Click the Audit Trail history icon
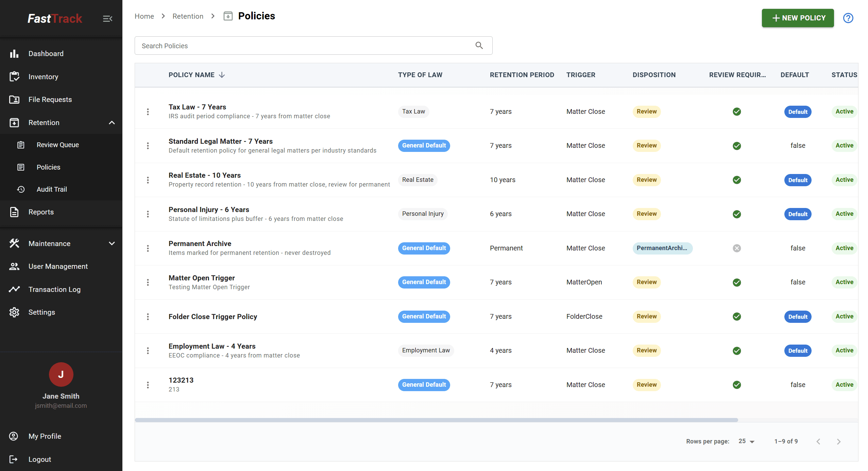868x471 pixels. click(21, 189)
